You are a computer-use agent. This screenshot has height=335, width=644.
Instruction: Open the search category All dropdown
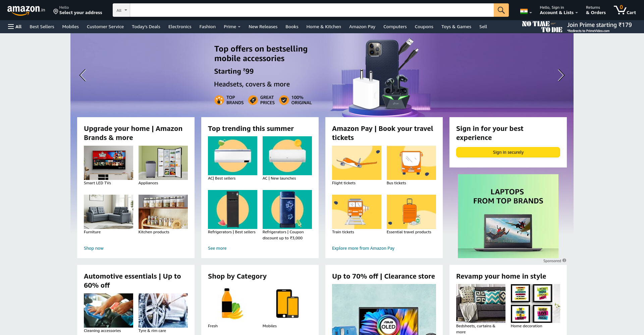click(x=121, y=10)
